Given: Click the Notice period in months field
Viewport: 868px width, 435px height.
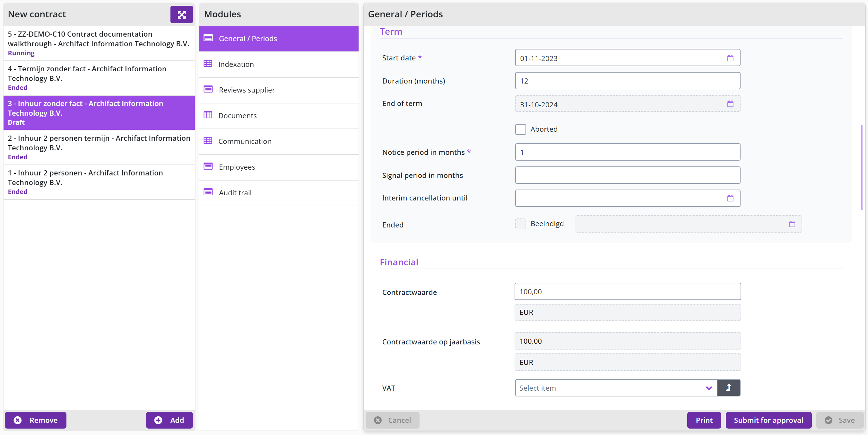Looking at the screenshot, I should 628,152.
